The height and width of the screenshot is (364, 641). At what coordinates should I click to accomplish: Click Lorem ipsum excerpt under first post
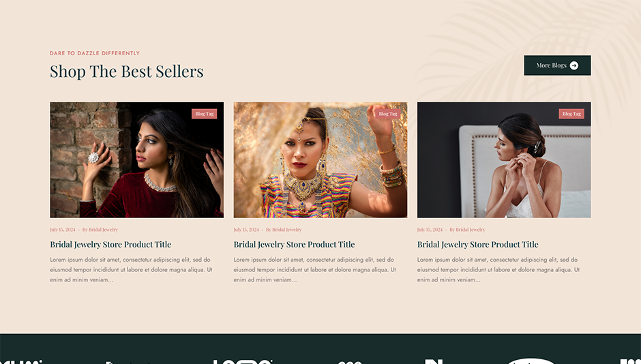[131, 270]
